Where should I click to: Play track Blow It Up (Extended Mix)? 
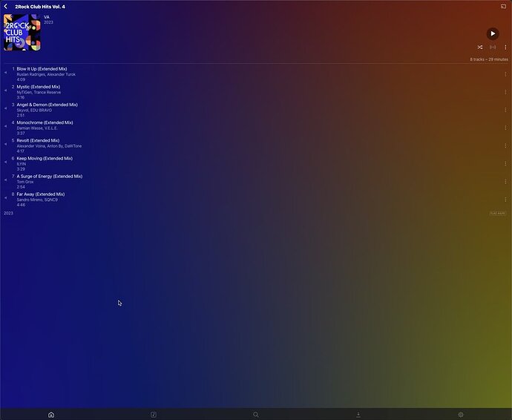click(x=42, y=69)
